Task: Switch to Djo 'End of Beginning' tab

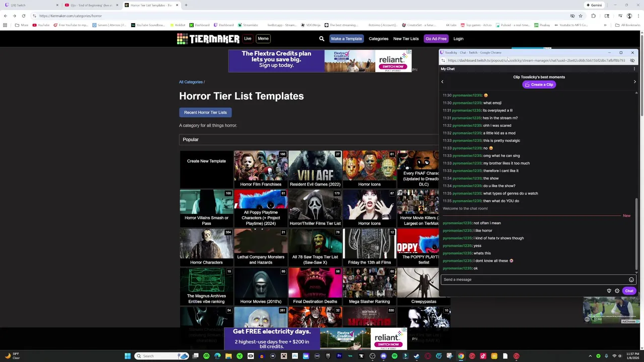Action: (91, 5)
